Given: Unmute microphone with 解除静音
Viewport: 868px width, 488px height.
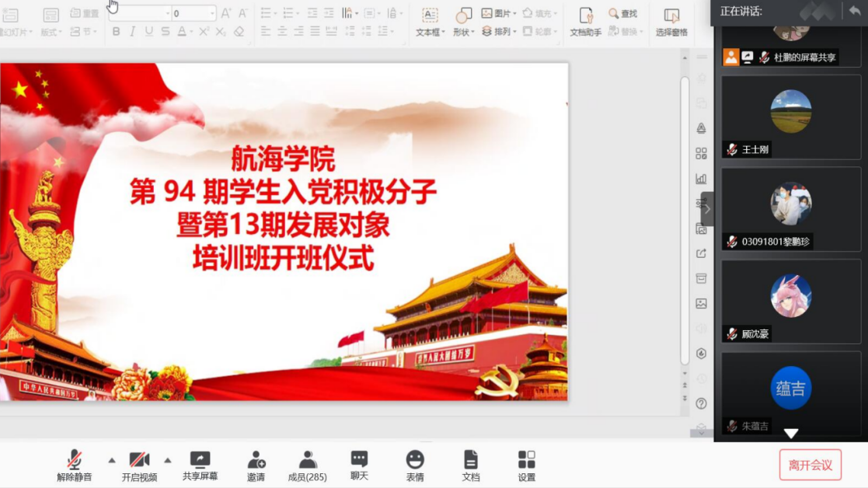Looking at the screenshot, I should click(x=75, y=465).
